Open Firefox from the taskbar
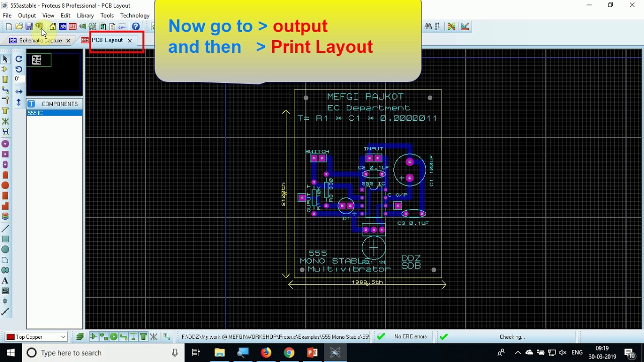 (266, 352)
